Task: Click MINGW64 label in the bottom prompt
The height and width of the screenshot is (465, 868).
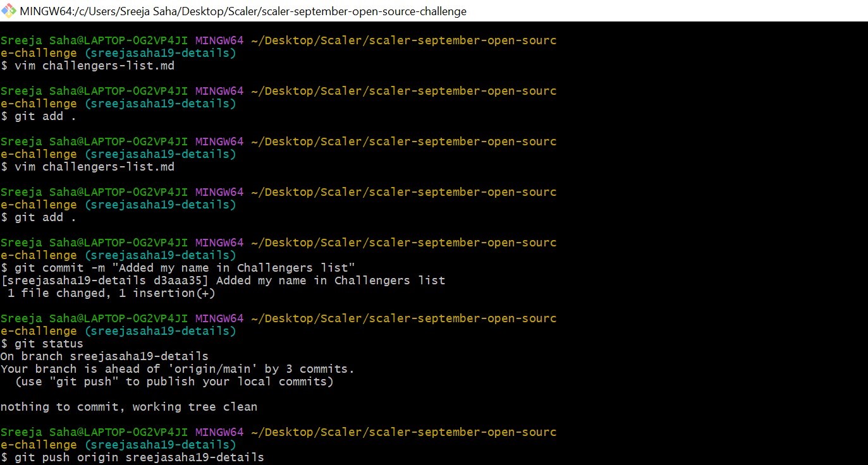Action: point(219,432)
